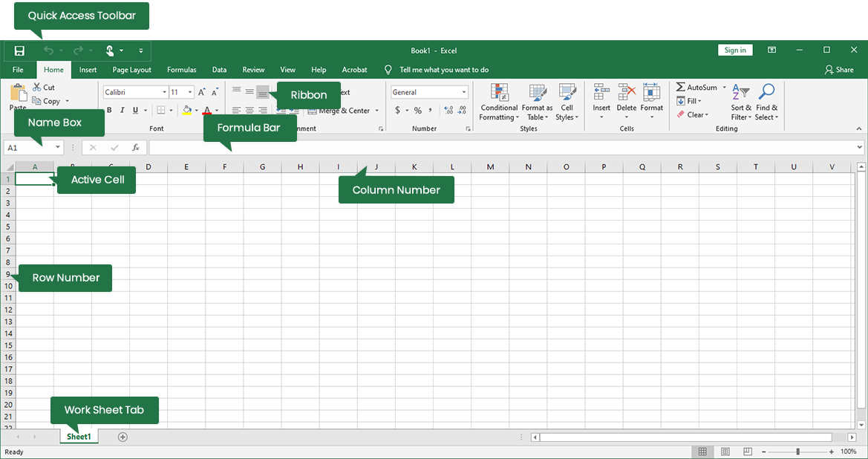
Task: Select column header M
Action: [x=490, y=167]
